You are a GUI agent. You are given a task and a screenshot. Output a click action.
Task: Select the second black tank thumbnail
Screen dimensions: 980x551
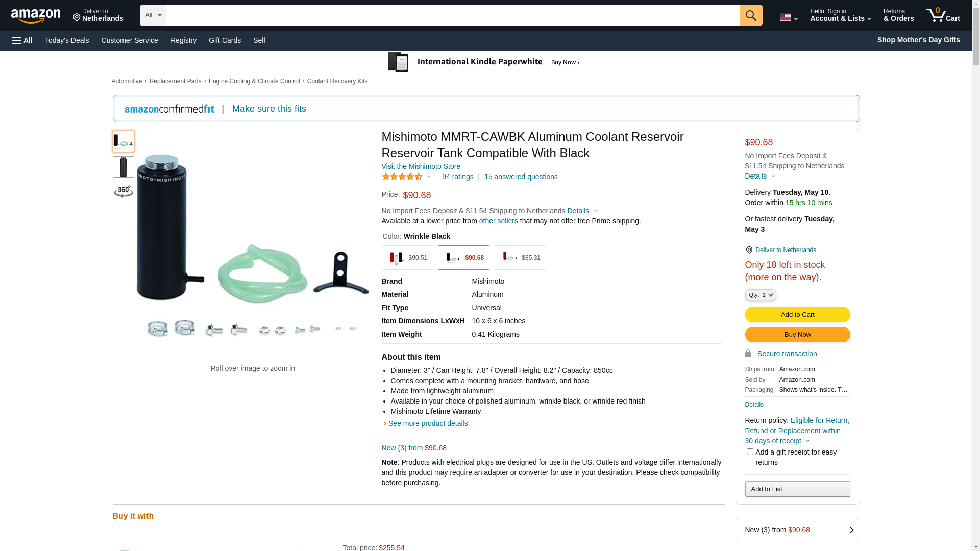(x=124, y=167)
